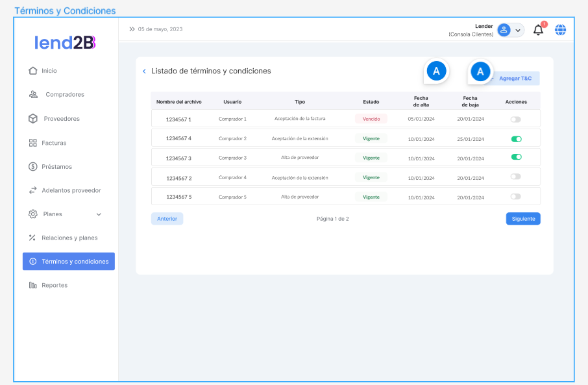This screenshot has height=385, width=588.
Task: Click the Reportes chart icon
Action: tap(33, 286)
